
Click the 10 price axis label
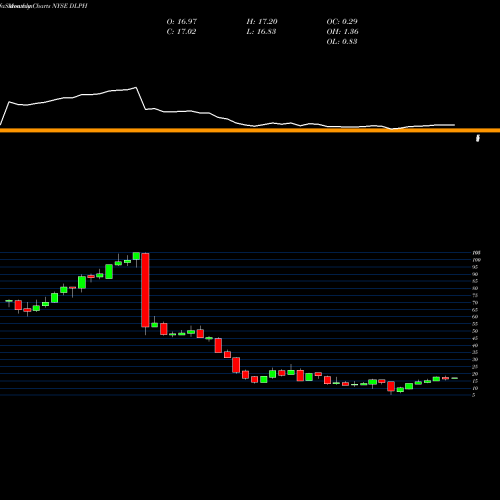click(x=475, y=388)
